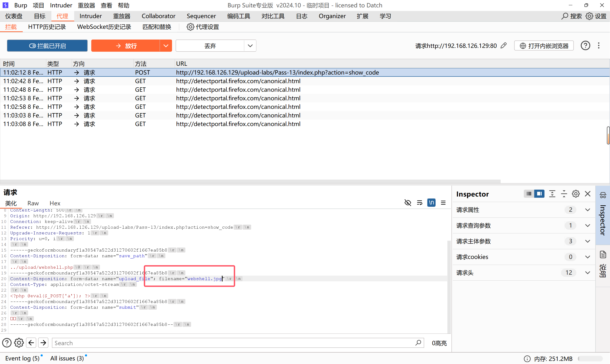Click the back arrow in search bar

(31, 343)
